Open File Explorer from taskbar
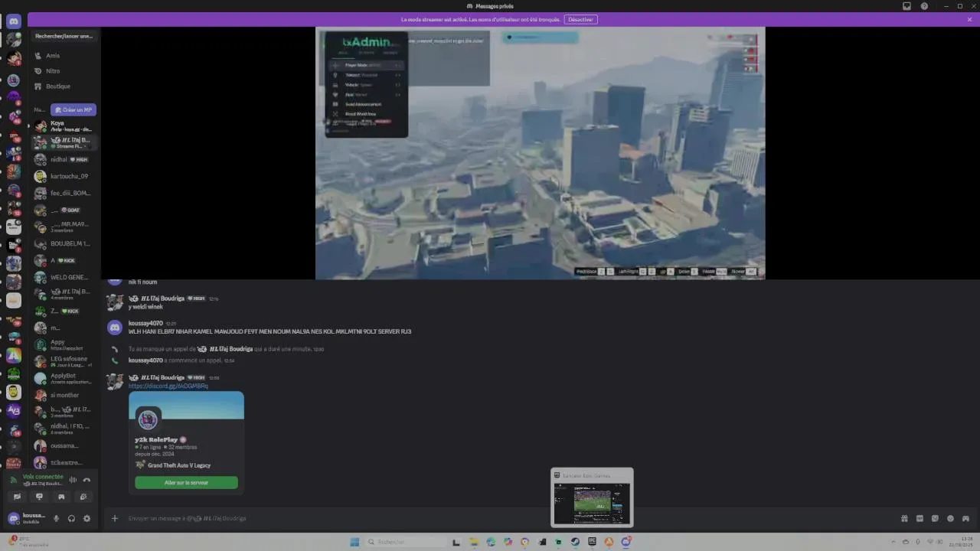The image size is (980, 551). [x=474, y=542]
